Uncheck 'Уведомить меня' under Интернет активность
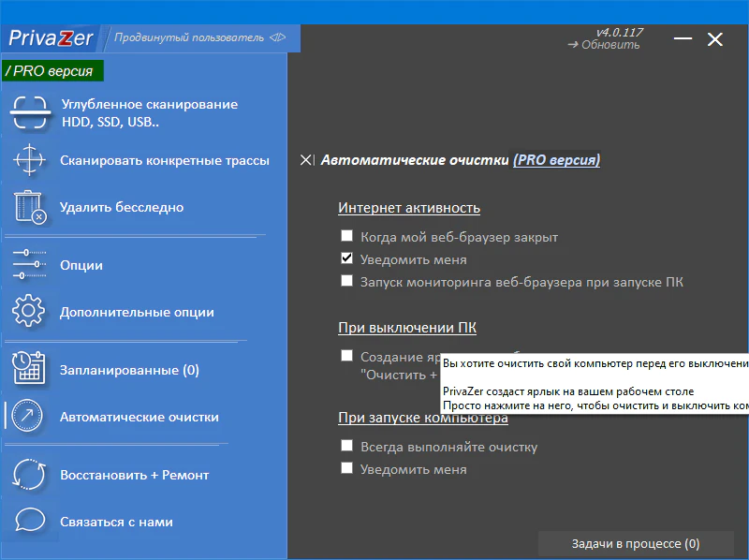 click(346, 258)
